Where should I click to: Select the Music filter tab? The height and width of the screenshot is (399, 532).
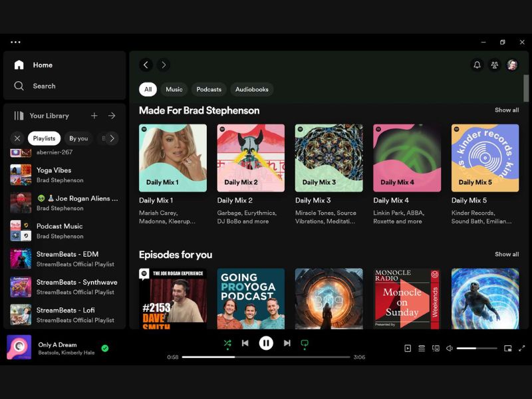pyautogui.click(x=174, y=89)
